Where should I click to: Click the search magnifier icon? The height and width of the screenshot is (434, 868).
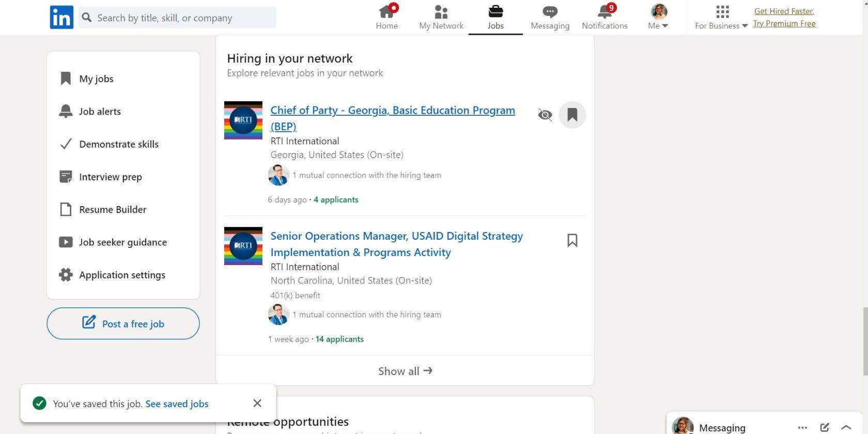(87, 18)
